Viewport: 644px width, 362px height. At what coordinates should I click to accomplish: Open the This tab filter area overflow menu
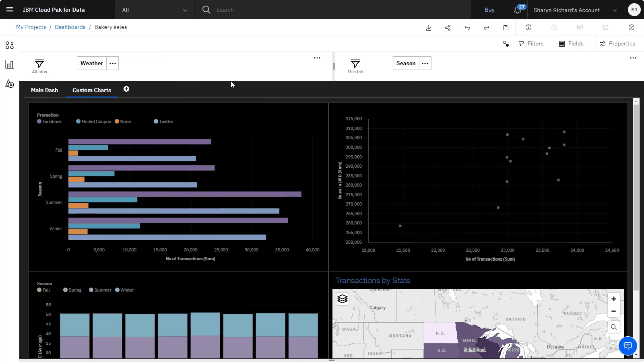point(633,58)
